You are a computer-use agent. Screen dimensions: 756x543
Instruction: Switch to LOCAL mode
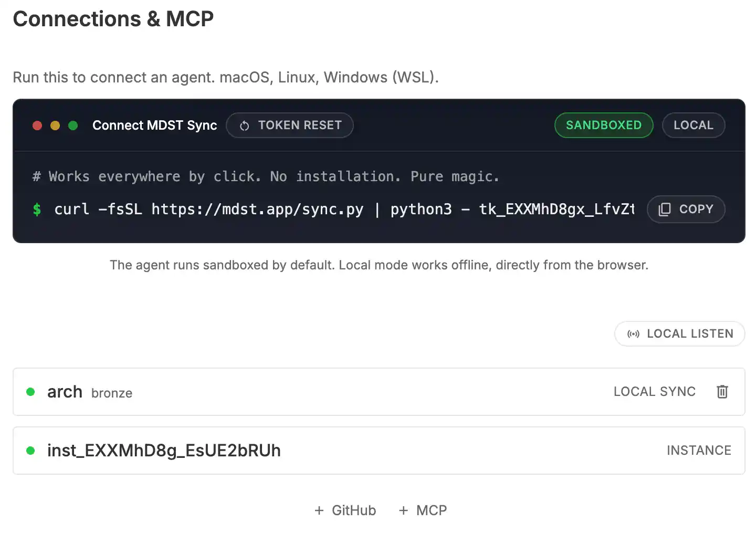(694, 125)
